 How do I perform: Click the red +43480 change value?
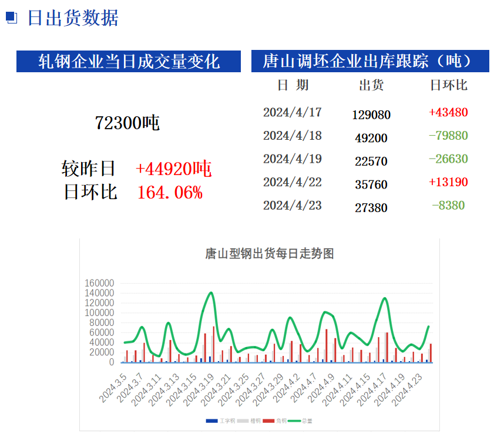[449, 112]
